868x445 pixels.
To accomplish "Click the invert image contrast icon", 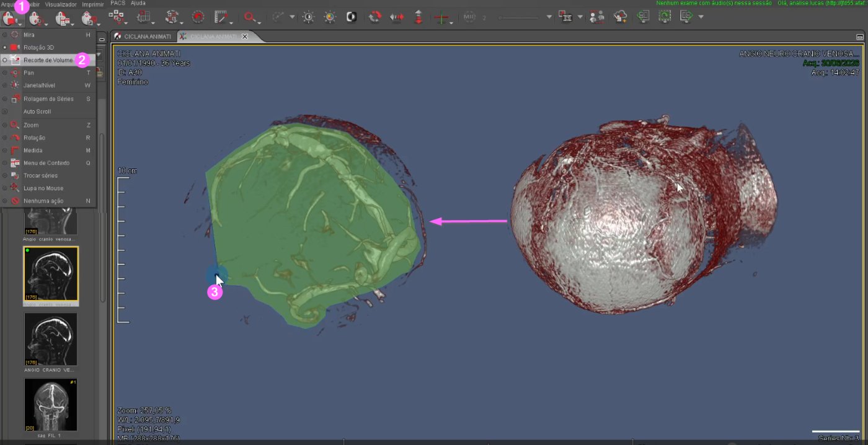I will pos(351,17).
